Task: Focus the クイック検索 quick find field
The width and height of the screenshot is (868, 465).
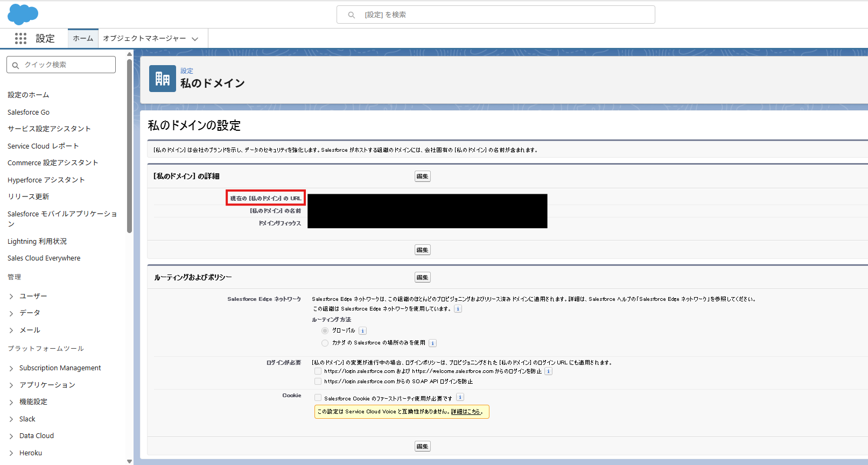Action: click(x=61, y=65)
